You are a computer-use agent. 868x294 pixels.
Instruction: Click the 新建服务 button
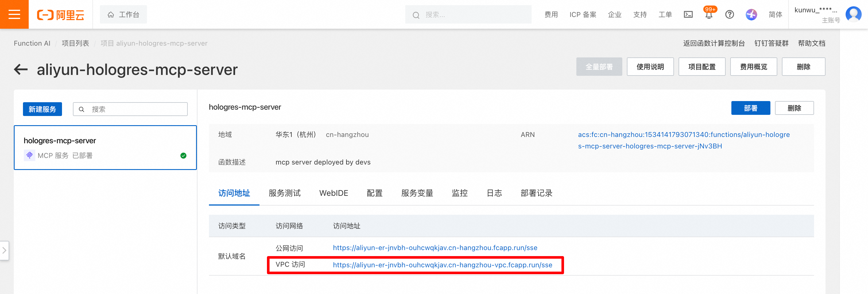42,109
